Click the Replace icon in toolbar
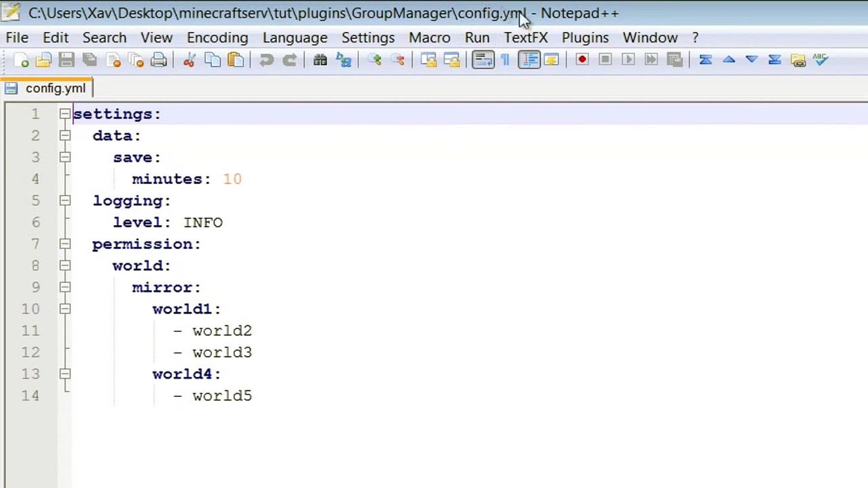The width and height of the screenshot is (868, 488). 344,60
